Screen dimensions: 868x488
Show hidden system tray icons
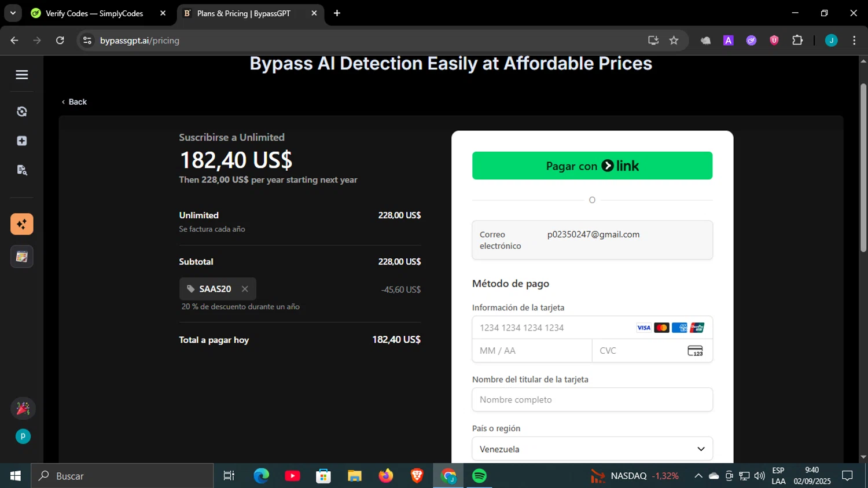tap(698, 476)
